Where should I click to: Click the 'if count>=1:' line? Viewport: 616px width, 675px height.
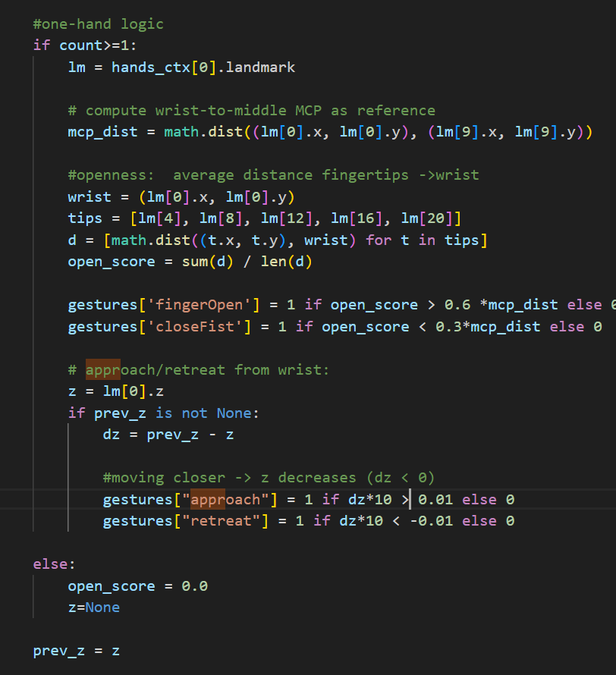pyautogui.click(x=85, y=46)
